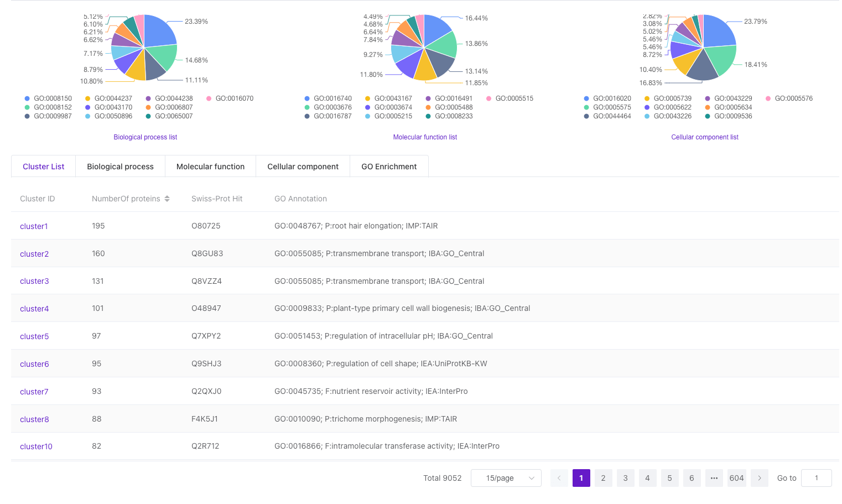Go to page 2
842x504 pixels.
pyautogui.click(x=603, y=478)
